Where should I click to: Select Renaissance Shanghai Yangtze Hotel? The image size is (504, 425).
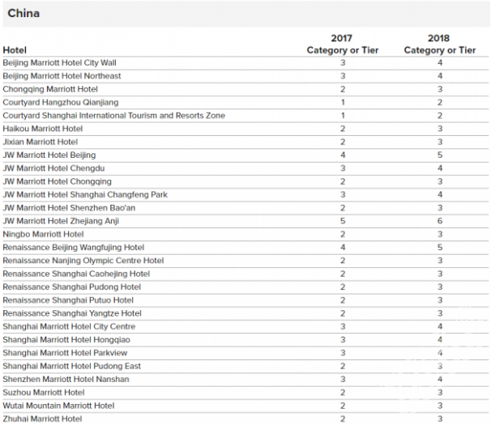click(x=72, y=313)
